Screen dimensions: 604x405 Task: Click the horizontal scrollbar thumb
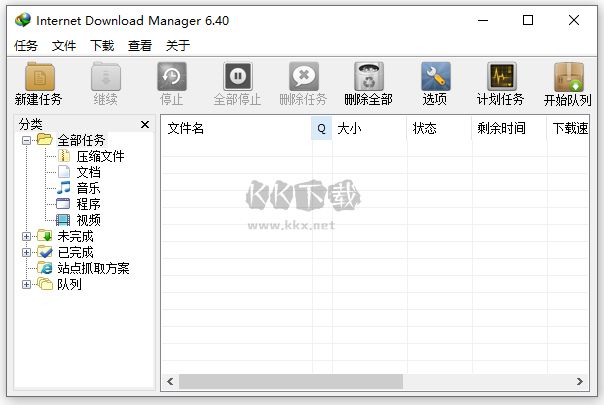(291, 381)
